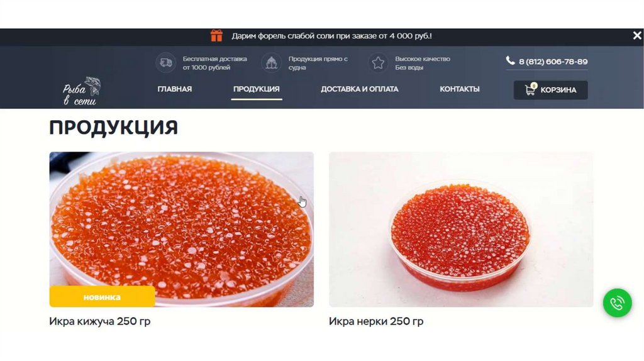The height and width of the screenshot is (361, 644).
Task: Call the number 8 (812) 606-78-89
Action: (553, 62)
